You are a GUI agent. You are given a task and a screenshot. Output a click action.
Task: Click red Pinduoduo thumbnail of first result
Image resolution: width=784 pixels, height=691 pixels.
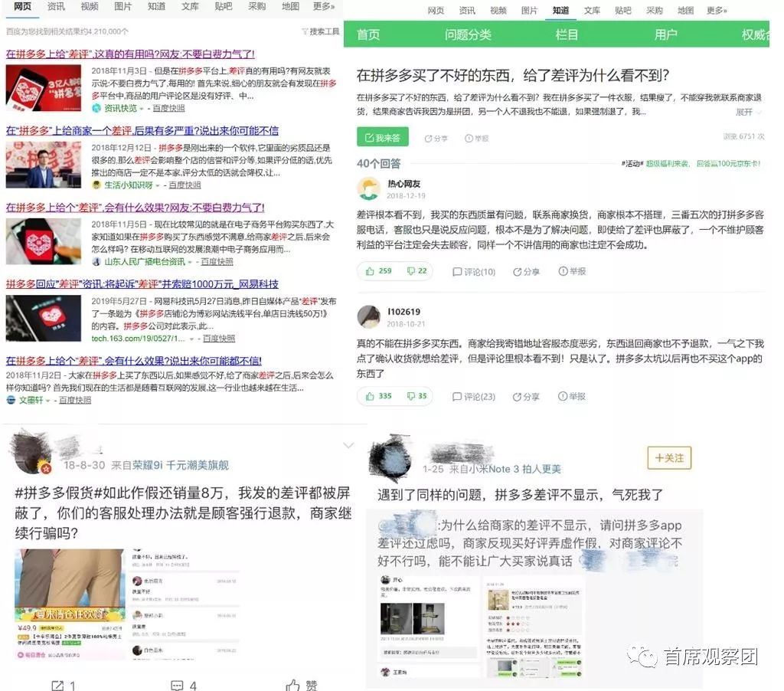tap(44, 88)
